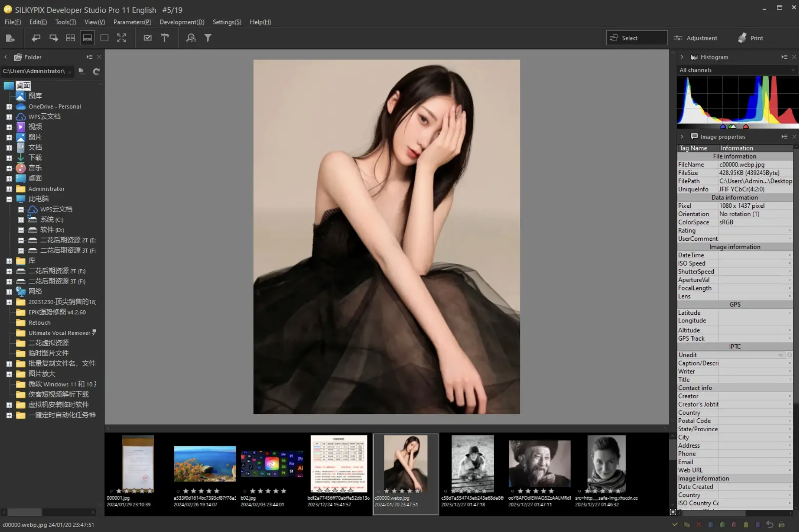Mark current image with blue flag
Viewport: 799px width, 532px height.
tap(711, 525)
